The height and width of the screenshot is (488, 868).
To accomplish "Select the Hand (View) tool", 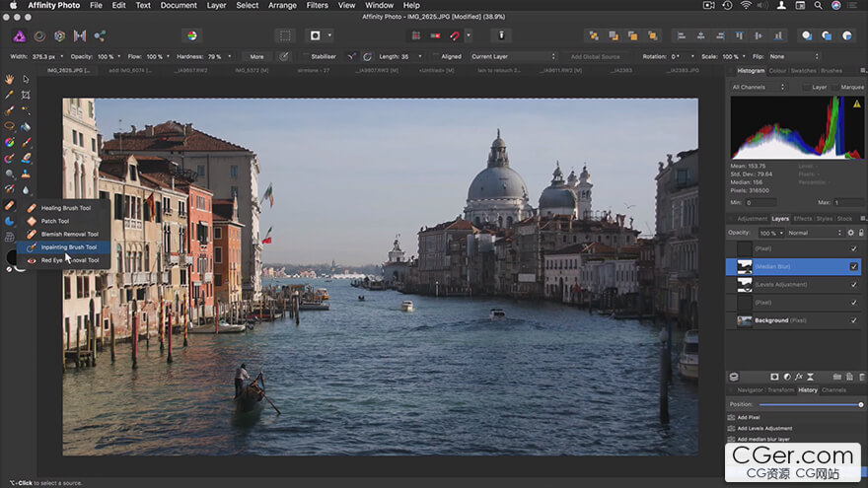I will [x=9, y=79].
